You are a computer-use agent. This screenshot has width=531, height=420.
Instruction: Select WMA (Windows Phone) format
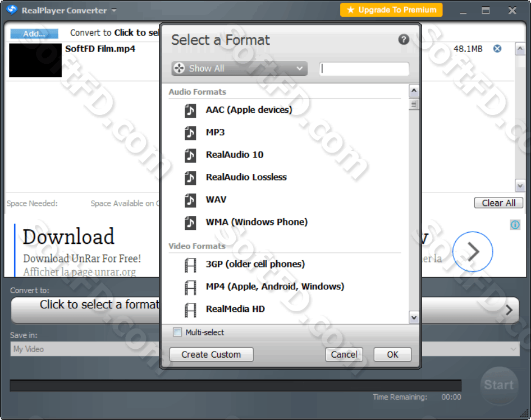257,222
